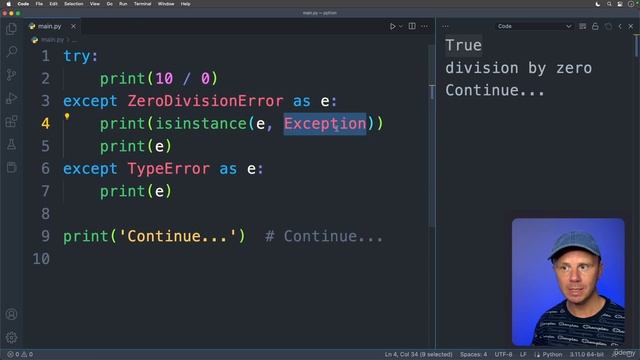Click TypeError on line 6
Screen dimensions: 640x360
[169, 169]
